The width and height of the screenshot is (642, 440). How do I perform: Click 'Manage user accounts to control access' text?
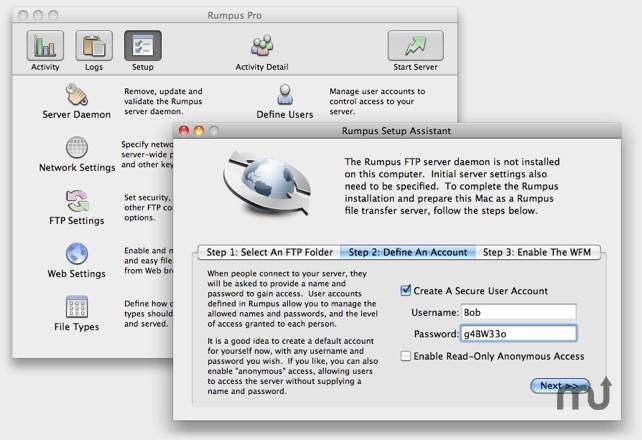point(377,101)
